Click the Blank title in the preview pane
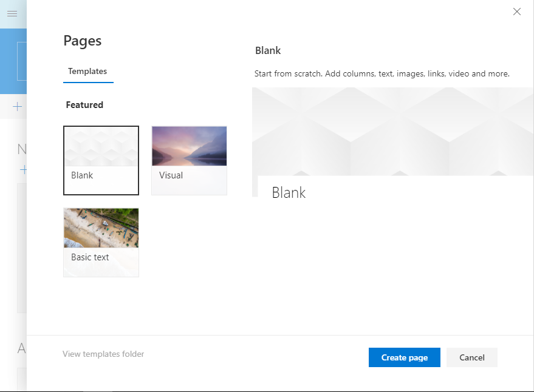Viewport: 534px width, 392px height. (x=289, y=192)
